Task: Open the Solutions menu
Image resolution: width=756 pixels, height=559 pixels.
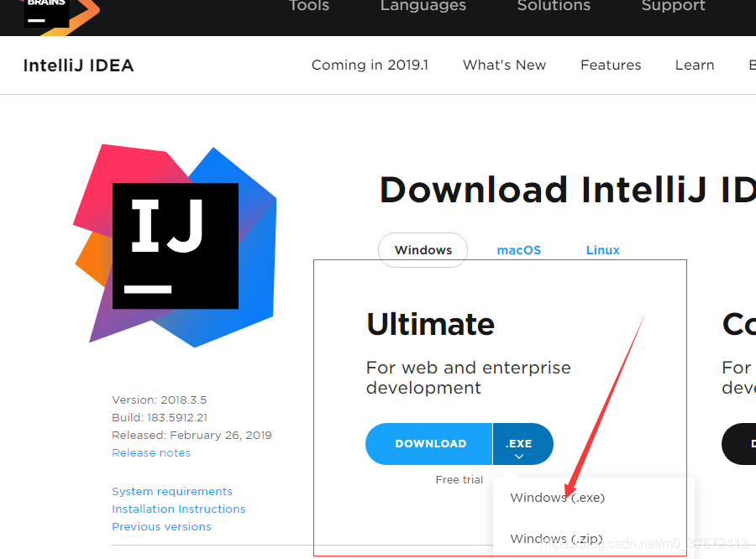Action: 554,6
